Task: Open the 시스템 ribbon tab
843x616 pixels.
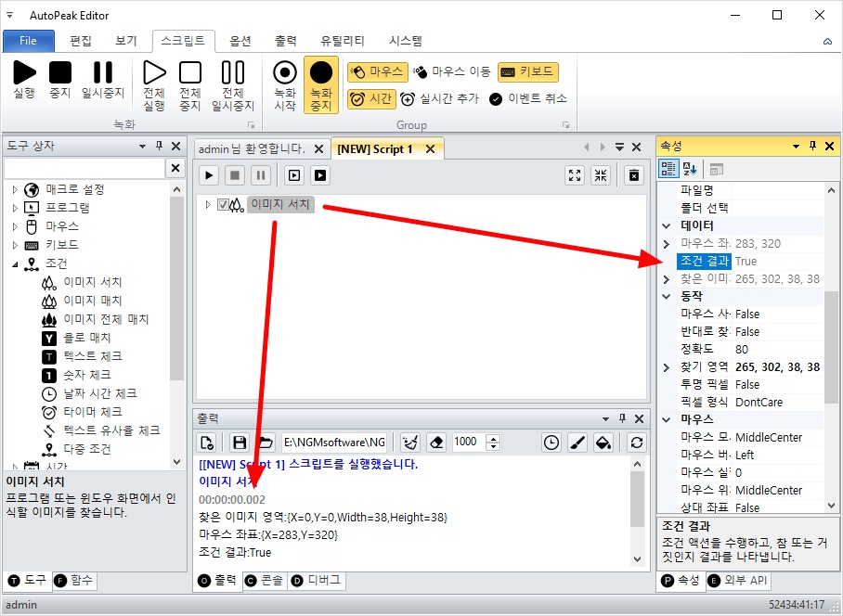Action: pyautogui.click(x=406, y=41)
